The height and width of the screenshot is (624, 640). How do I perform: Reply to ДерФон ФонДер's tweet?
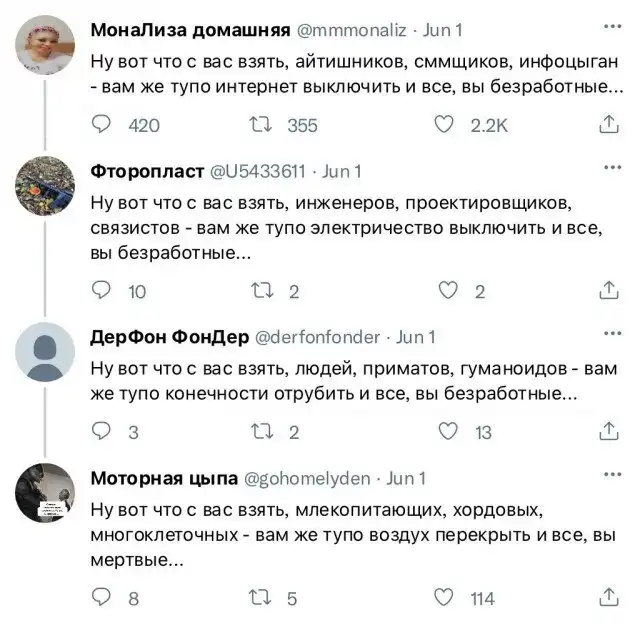101,432
